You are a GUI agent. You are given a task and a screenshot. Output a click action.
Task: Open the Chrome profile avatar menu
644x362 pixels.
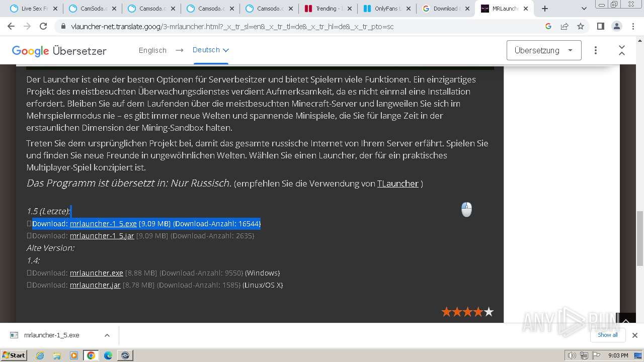click(x=616, y=26)
